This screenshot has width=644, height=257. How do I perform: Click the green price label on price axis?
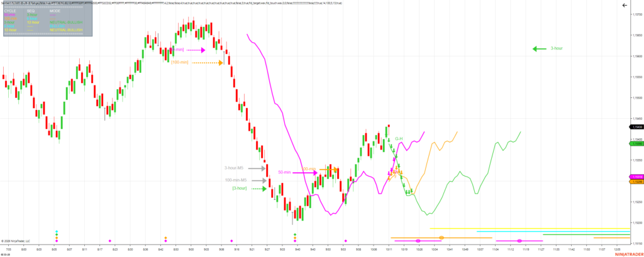(x=636, y=144)
